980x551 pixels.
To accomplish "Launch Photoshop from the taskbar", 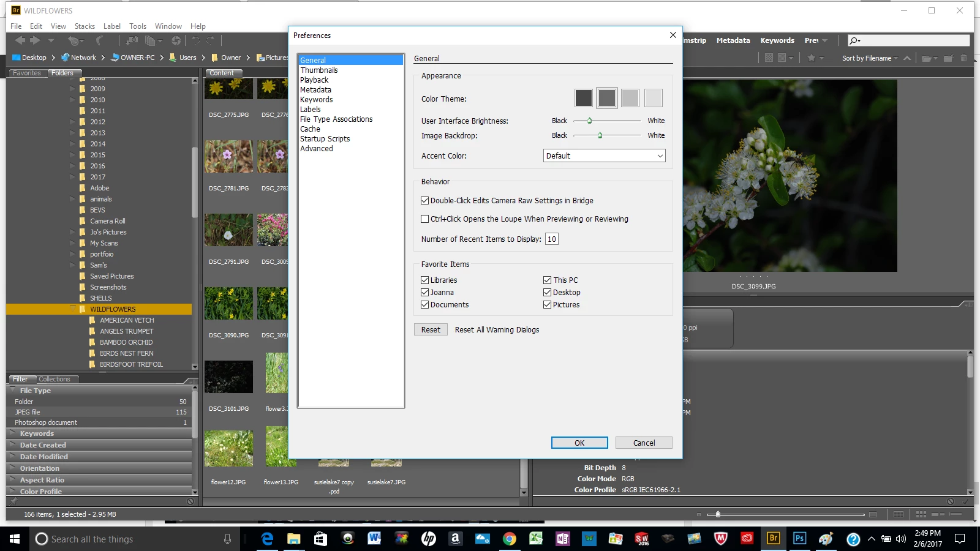I will tap(800, 539).
